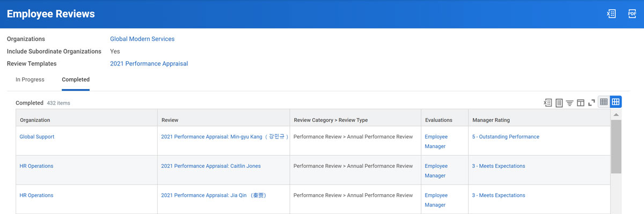Image resolution: width=644 pixels, height=214 pixels.
Task: Open Jia Qin's 2021 Performance Appraisal
Action: tap(214, 196)
